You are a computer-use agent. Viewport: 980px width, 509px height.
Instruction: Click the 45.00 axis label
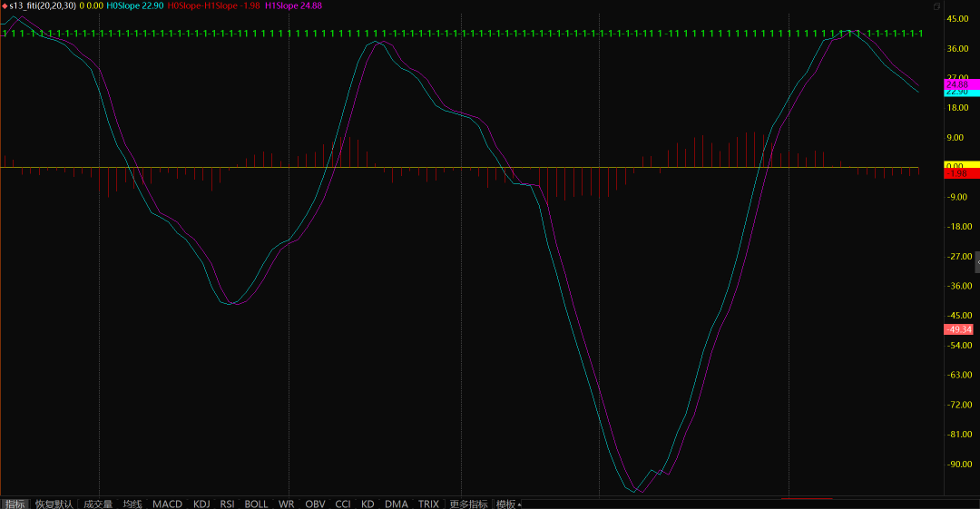[x=957, y=19]
